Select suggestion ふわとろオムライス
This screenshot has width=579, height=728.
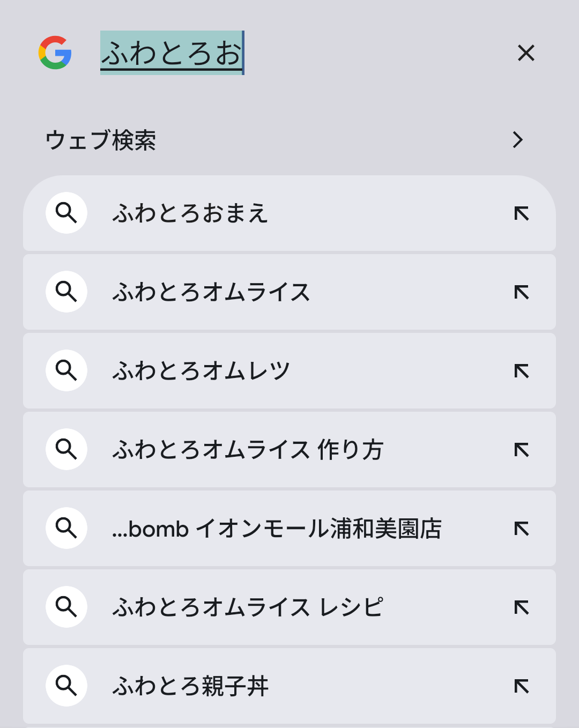pyautogui.click(x=289, y=292)
